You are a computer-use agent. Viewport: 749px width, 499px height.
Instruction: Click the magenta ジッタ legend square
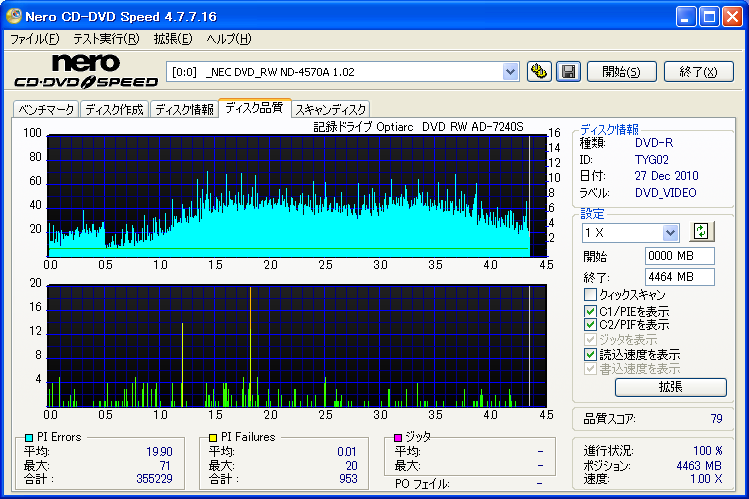(397, 437)
